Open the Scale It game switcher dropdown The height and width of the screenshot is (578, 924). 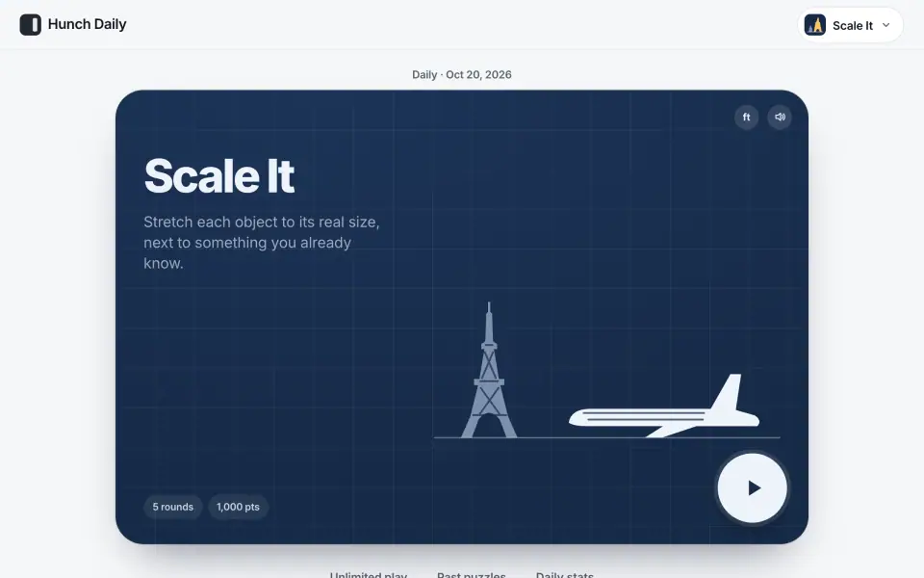tap(850, 25)
